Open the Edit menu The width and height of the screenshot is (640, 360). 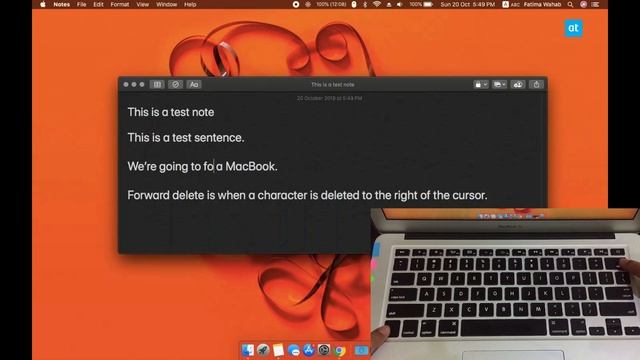tap(98, 4)
